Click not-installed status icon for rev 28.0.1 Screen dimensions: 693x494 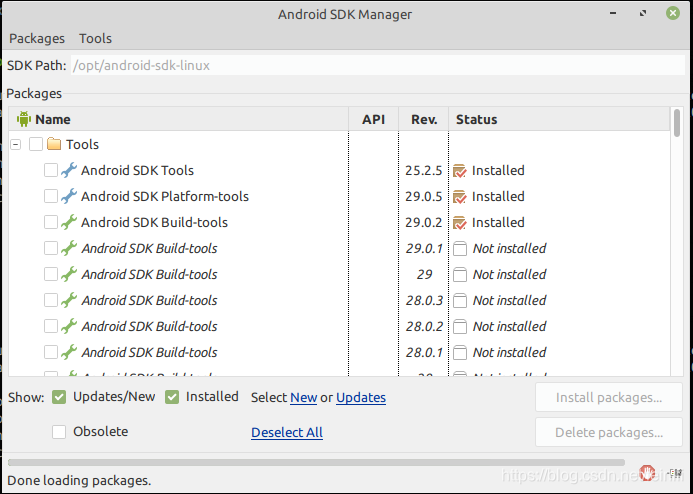click(460, 353)
